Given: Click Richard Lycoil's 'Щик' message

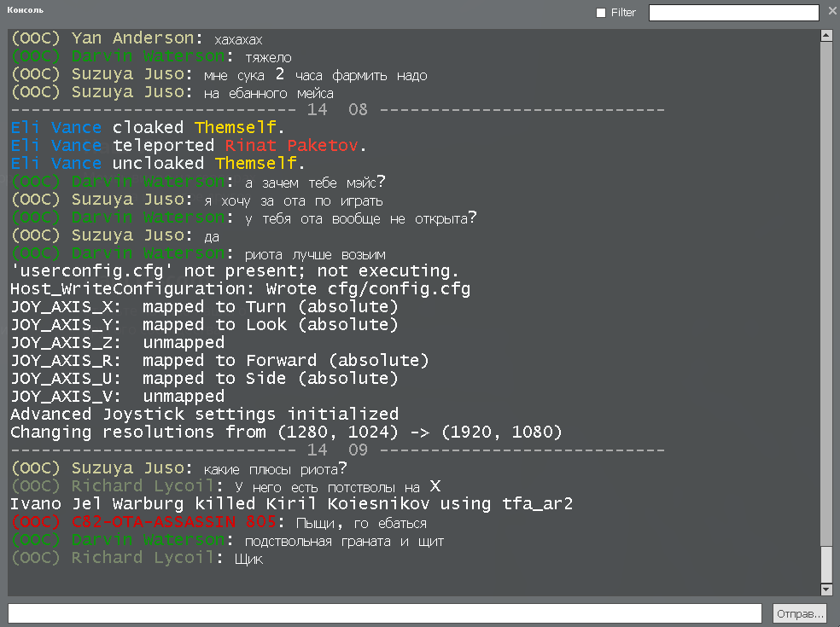Looking at the screenshot, I should (x=137, y=558).
